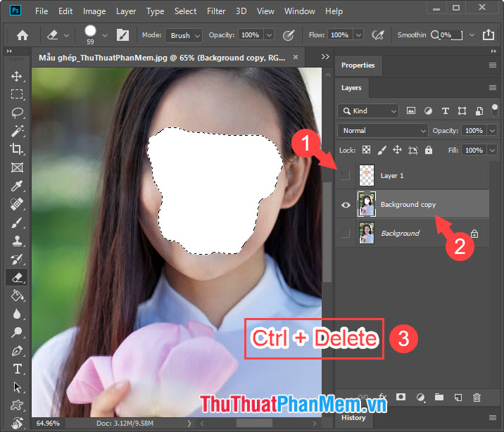The height and width of the screenshot is (432, 504).
Task: Create a new group folder icon
Action: (x=439, y=398)
